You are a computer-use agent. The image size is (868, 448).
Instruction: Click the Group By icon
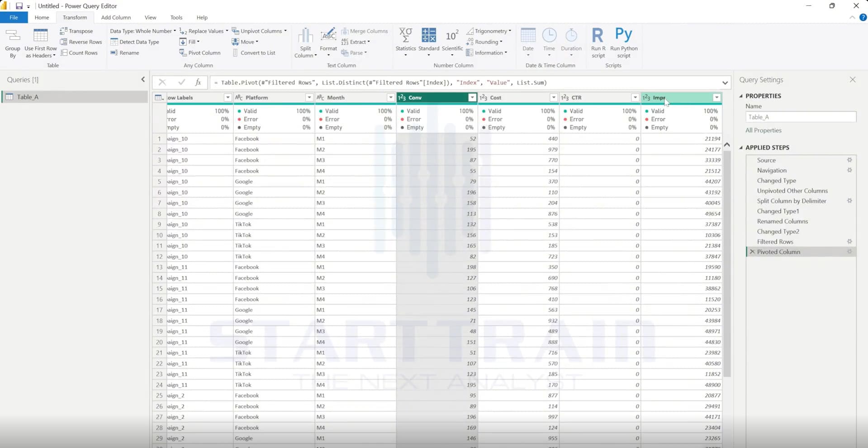tap(13, 35)
